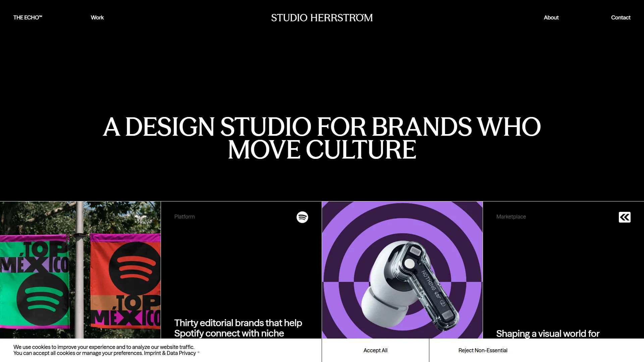The image size is (644, 362).
Task: Click the cookie notice text
Action: point(104,347)
